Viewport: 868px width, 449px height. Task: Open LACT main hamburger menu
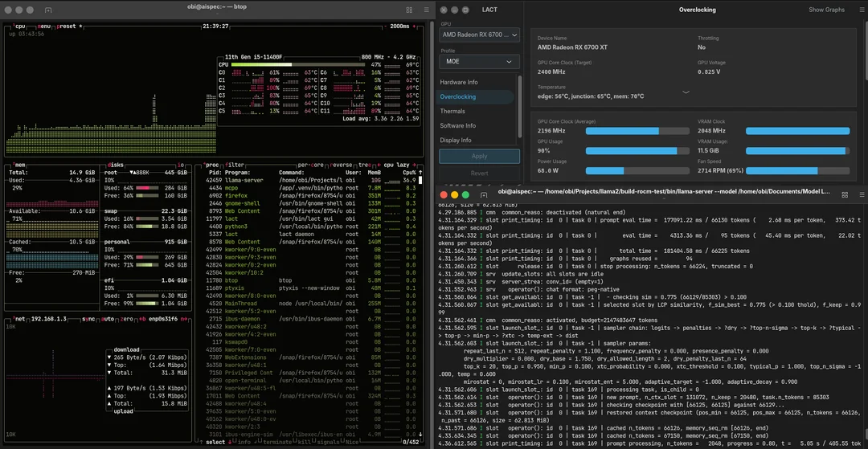(x=861, y=10)
